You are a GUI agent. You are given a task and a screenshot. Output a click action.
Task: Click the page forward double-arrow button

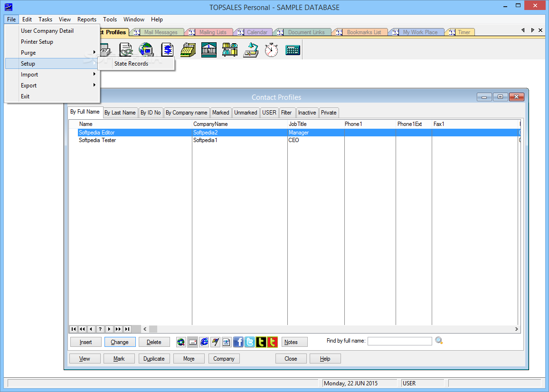click(x=118, y=329)
